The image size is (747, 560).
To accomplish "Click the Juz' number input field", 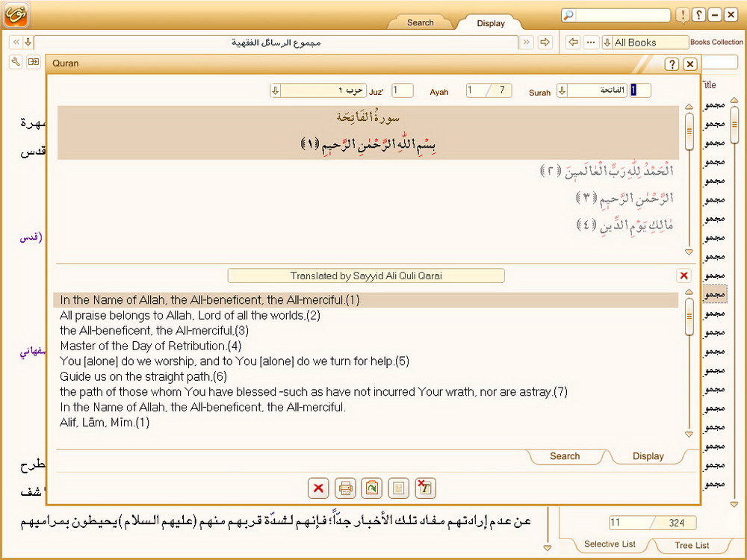I will click(x=403, y=90).
